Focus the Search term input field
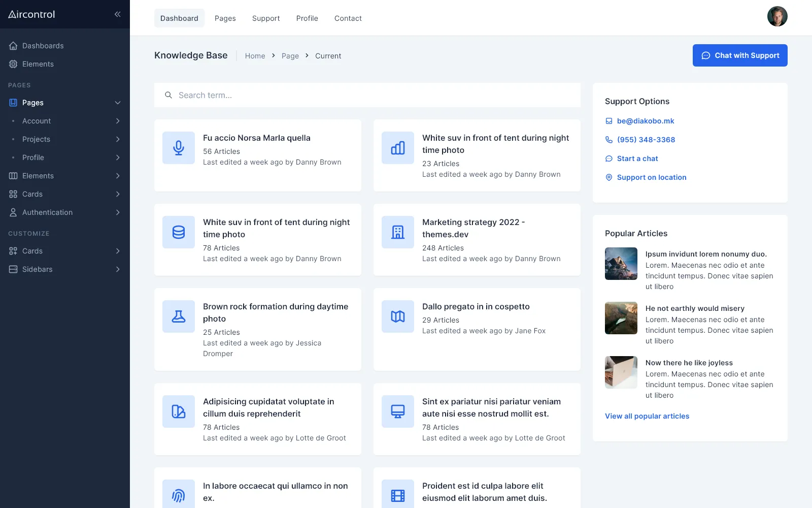The height and width of the screenshot is (508, 812). point(367,95)
